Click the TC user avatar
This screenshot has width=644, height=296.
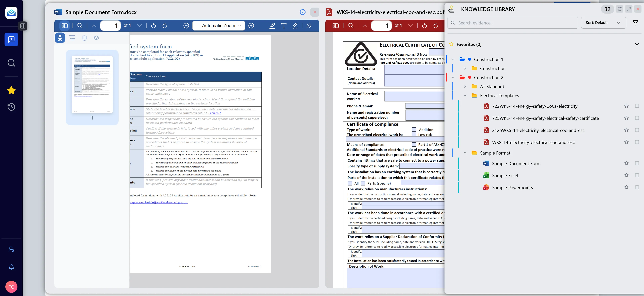coord(11,287)
